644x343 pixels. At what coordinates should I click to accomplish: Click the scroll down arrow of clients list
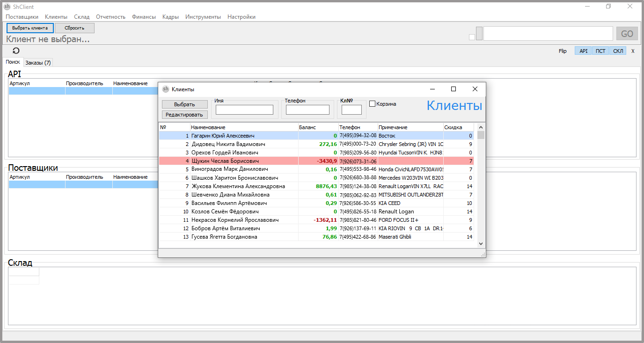click(x=481, y=244)
